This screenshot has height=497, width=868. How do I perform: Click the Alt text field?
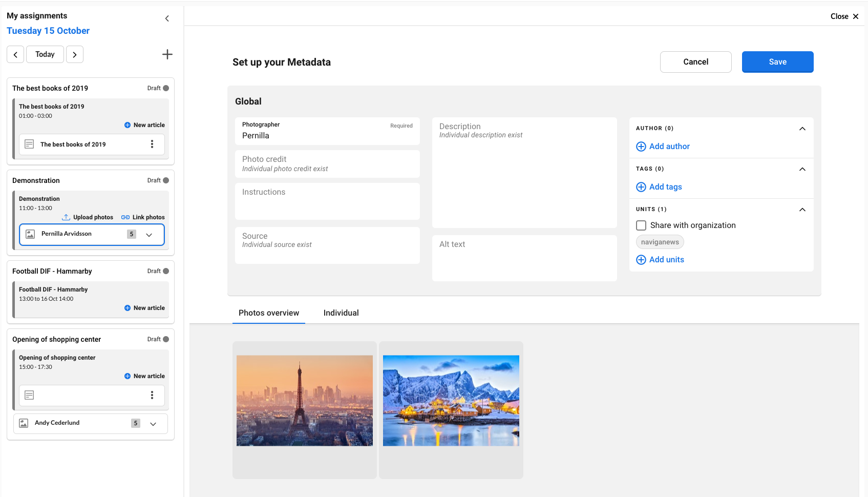(524, 258)
